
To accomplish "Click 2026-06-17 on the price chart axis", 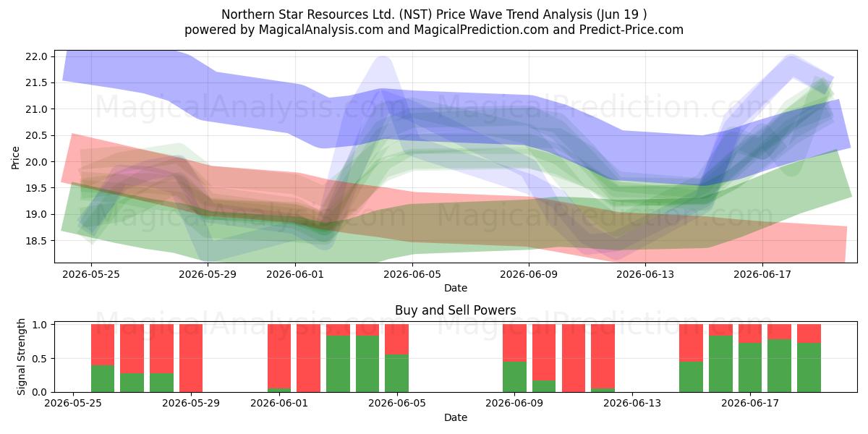I will 762,274.
